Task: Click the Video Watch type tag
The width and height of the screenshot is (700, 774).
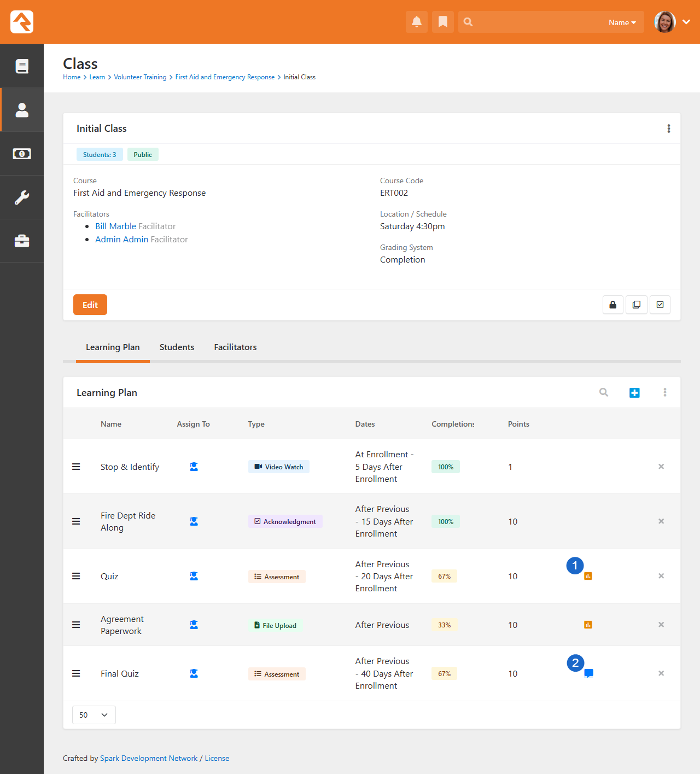Action: pyautogui.click(x=279, y=467)
